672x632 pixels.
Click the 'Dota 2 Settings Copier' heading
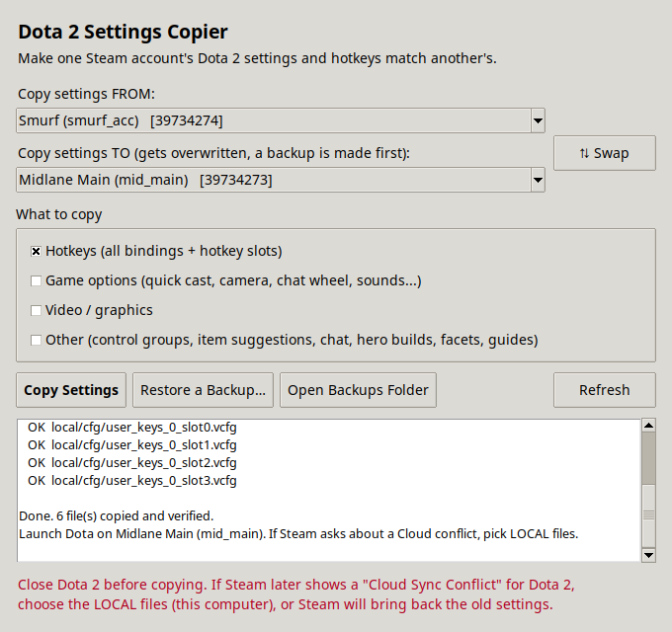[123, 33]
